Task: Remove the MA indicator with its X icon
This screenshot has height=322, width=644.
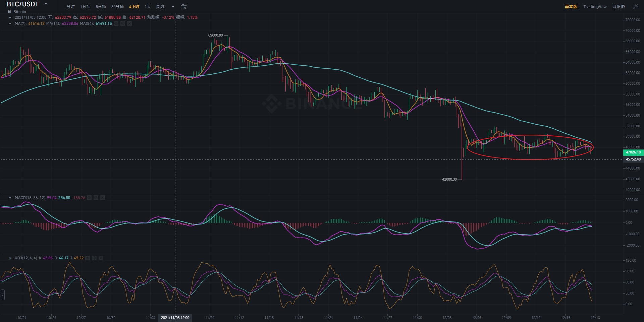Action: click(129, 23)
